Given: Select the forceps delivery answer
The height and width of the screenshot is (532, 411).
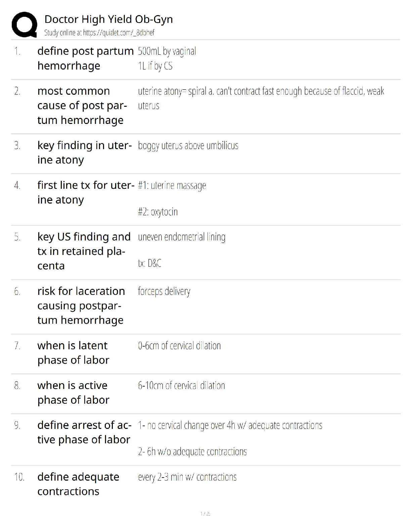Looking at the screenshot, I should click(x=164, y=291).
